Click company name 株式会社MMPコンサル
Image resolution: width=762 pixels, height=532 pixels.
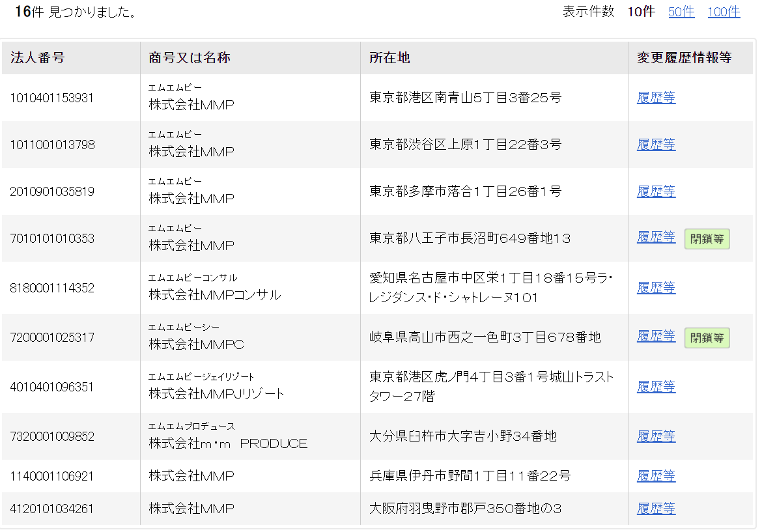tap(215, 295)
